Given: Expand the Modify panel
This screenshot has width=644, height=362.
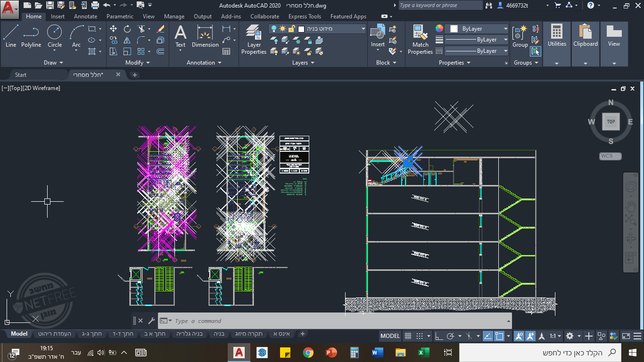Looking at the screenshot, I should pyautogui.click(x=138, y=63).
